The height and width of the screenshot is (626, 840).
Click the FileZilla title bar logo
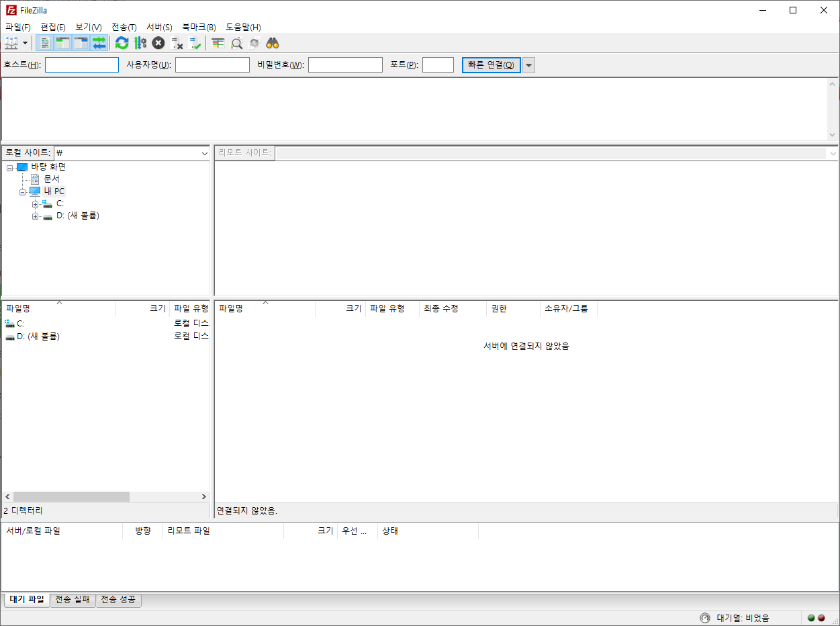pos(11,10)
